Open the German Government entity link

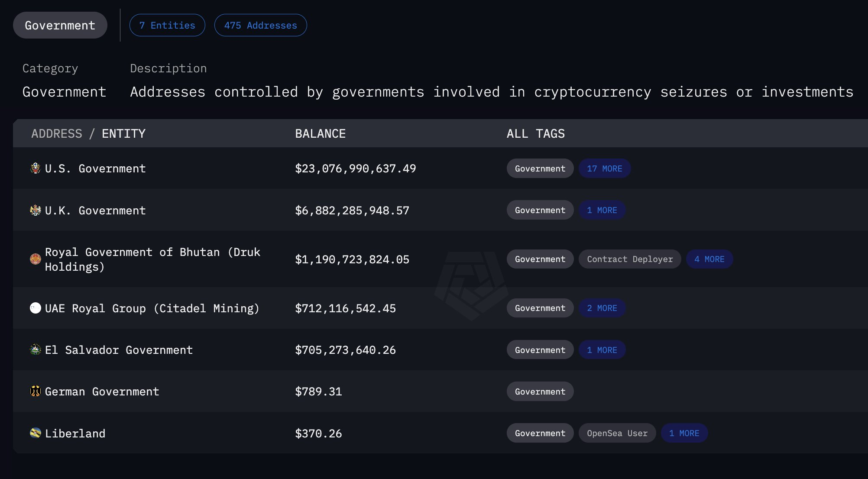(102, 392)
